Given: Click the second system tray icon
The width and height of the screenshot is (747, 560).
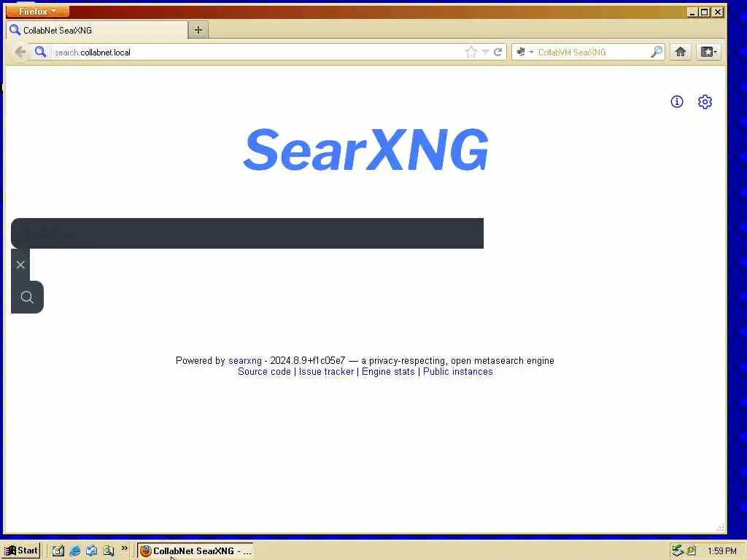Looking at the screenshot, I should pyautogui.click(x=690, y=551).
